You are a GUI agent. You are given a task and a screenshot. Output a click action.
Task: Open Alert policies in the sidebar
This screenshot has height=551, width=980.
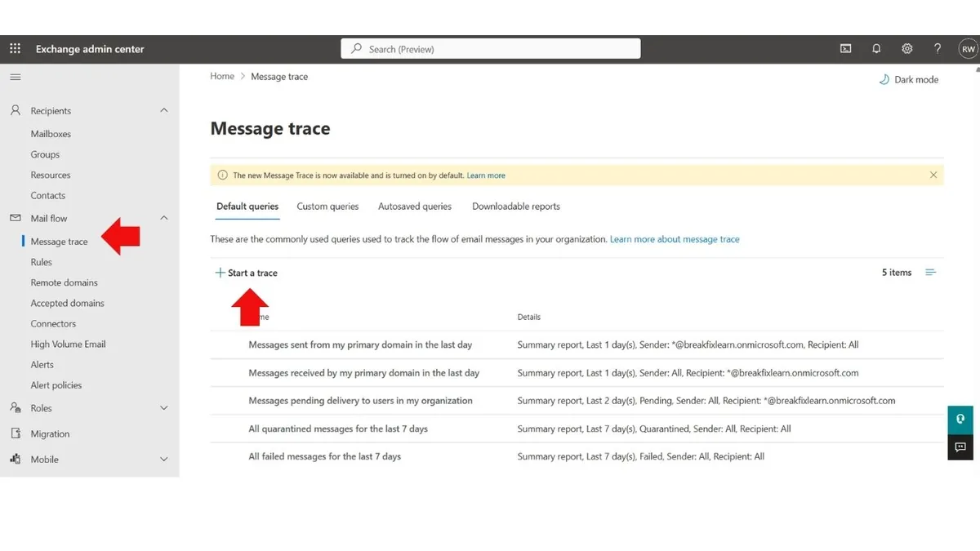[56, 385]
